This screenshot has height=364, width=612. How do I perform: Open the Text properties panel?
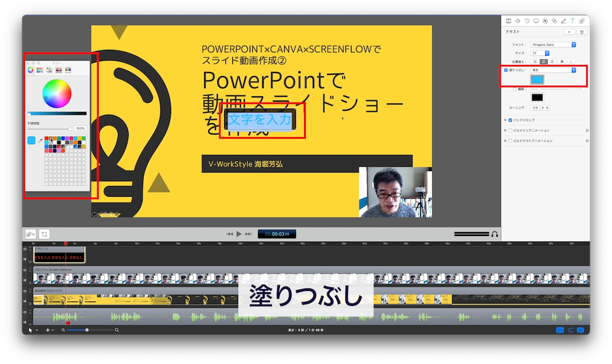[572, 21]
